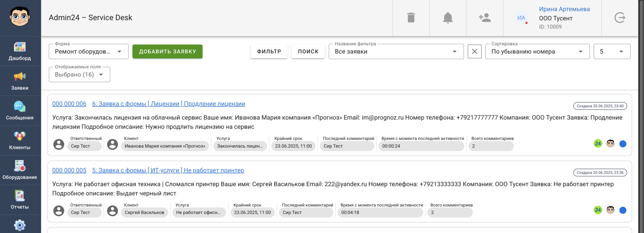Click the logout icon
Screen dimensions: 644x233
pyautogui.click(x=619, y=18)
